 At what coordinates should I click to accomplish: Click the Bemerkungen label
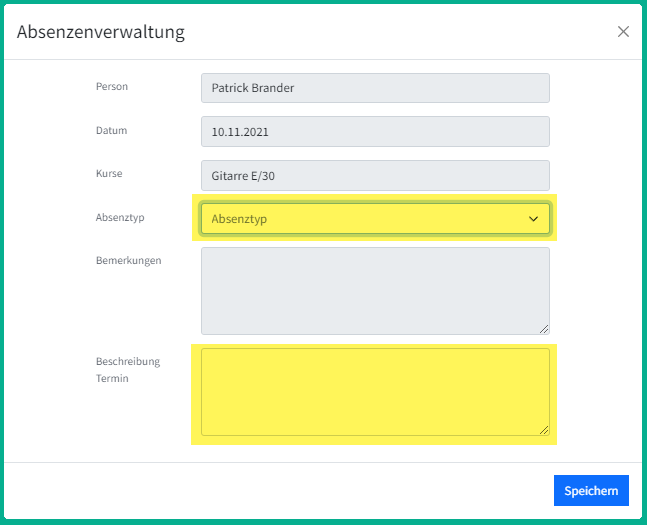point(128,260)
